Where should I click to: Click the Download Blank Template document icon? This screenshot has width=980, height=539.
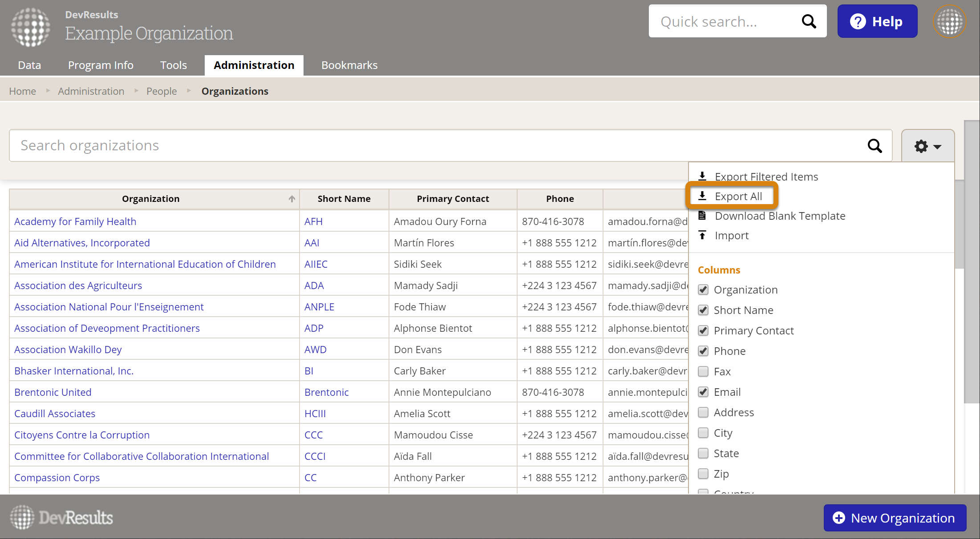point(702,216)
